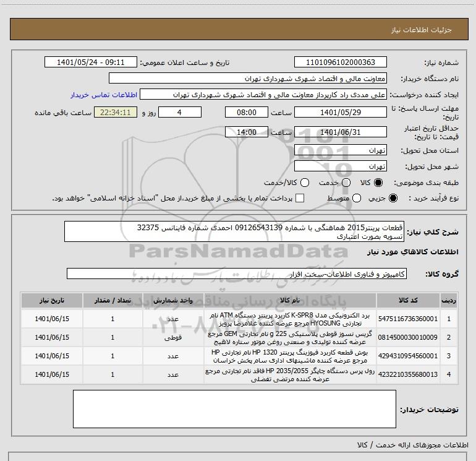The height and width of the screenshot is (461, 476).
Task: Click item code 0814500030010009
Action: pyautogui.click(x=408, y=337)
